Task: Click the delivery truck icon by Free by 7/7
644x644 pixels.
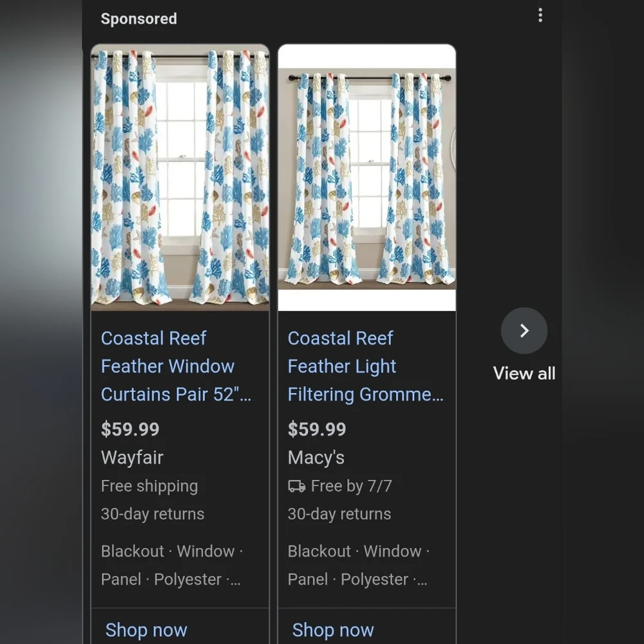Action: tap(296, 486)
